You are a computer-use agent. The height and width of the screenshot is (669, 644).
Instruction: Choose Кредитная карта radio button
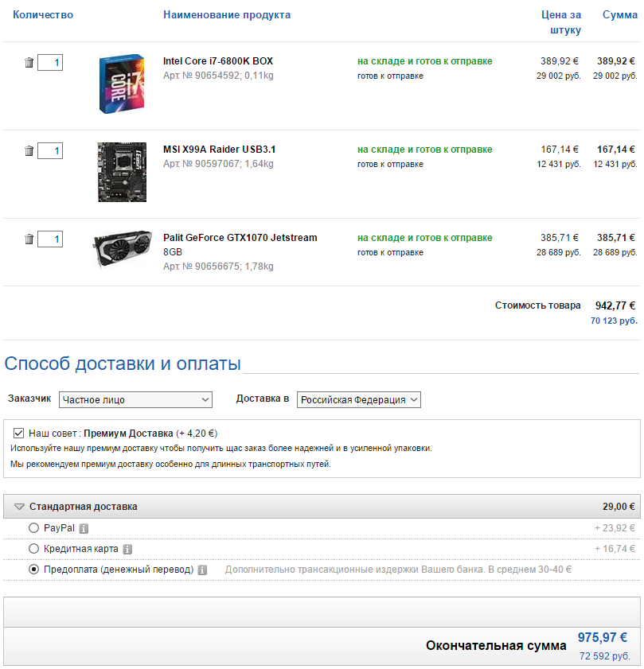pyautogui.click(x=33, y=548)
